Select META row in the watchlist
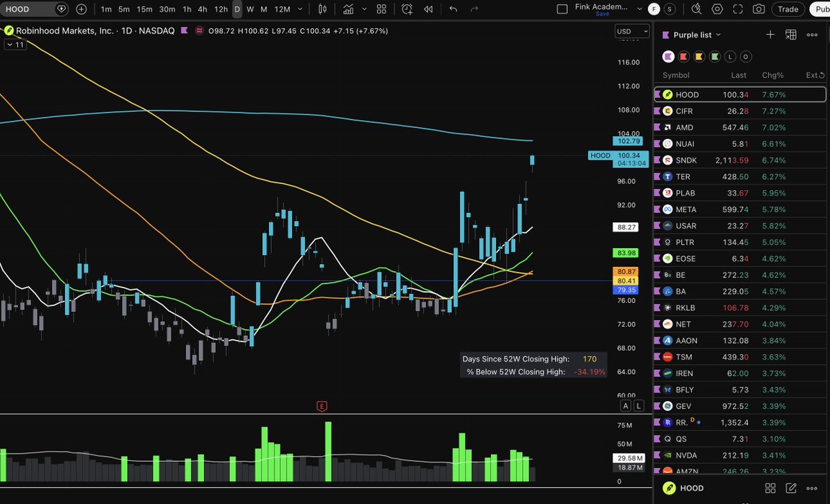Image resolution: width=830 pixels, height=504 pixels. (740, 209)
